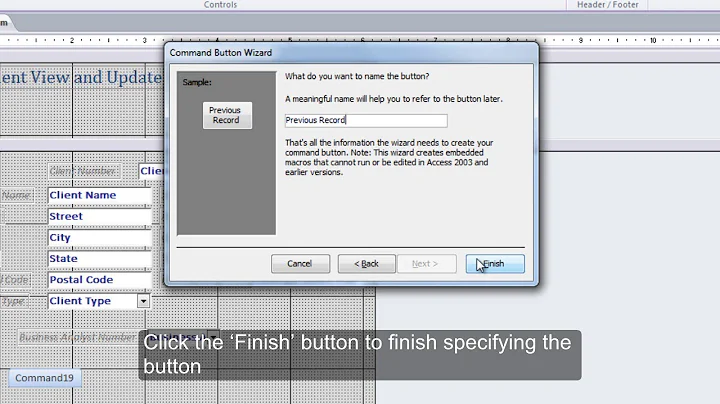
Task: Click 'What do you want to name the button?' text
Action: coord(357,76)
